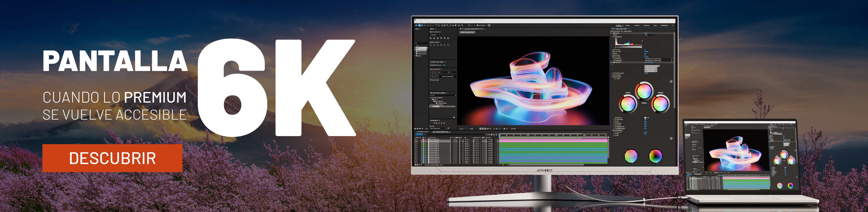The image size is (868, 212).
Task: Open the viewer magnification (116 %) dropdown
Action: tap(463, 128)
